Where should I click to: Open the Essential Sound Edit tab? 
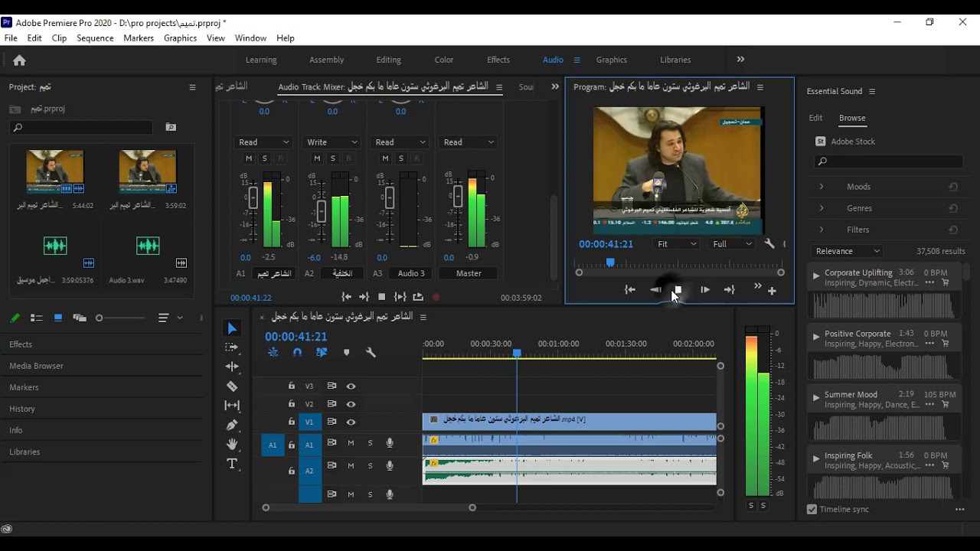pyautogui.click(x=815, y=118)
